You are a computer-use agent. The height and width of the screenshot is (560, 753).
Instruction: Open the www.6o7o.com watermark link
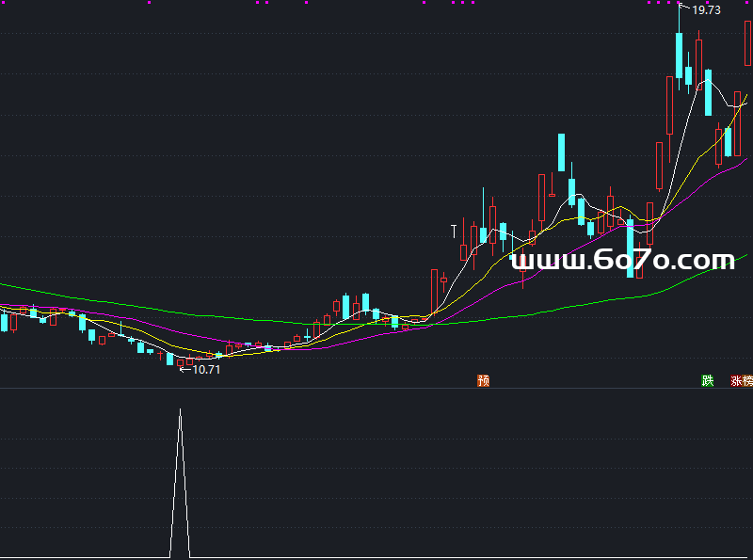click(x=621, y=260)
